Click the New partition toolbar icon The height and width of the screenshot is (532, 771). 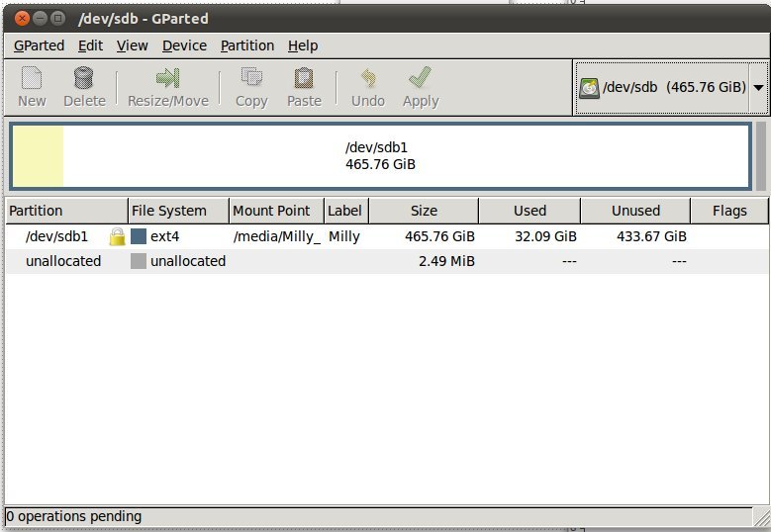[x=32, y=78]
